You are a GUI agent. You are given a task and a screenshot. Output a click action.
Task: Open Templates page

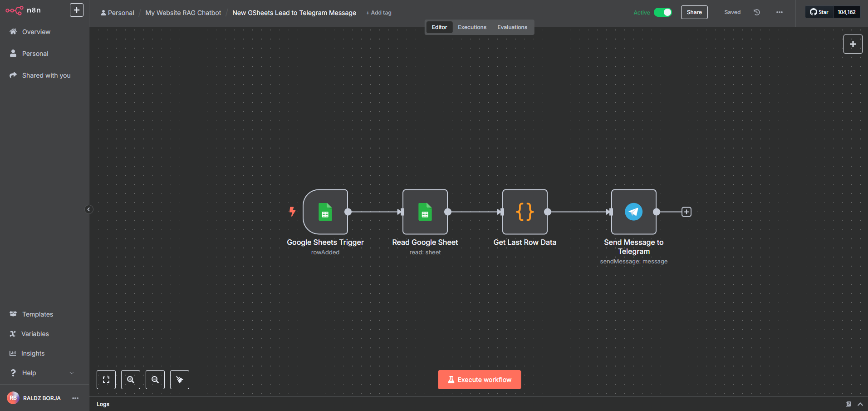pos(38,314)
